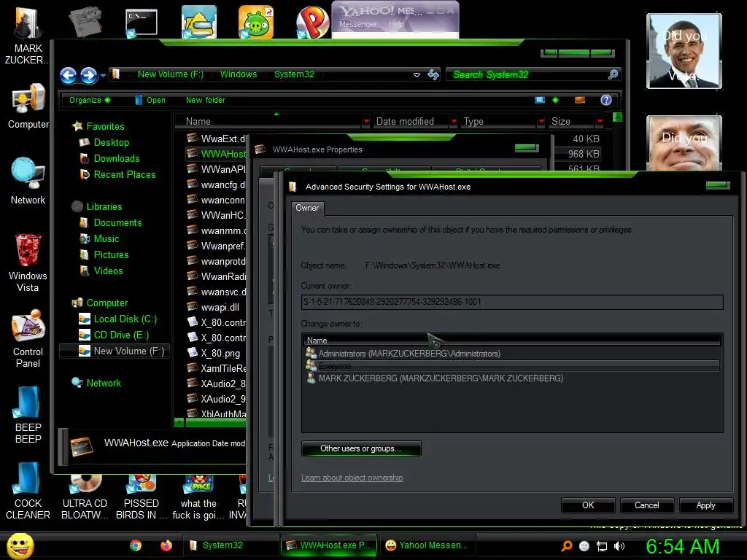Click the search magnifier in System32 search
The image size is (747, 560).
tap(613, 74)
